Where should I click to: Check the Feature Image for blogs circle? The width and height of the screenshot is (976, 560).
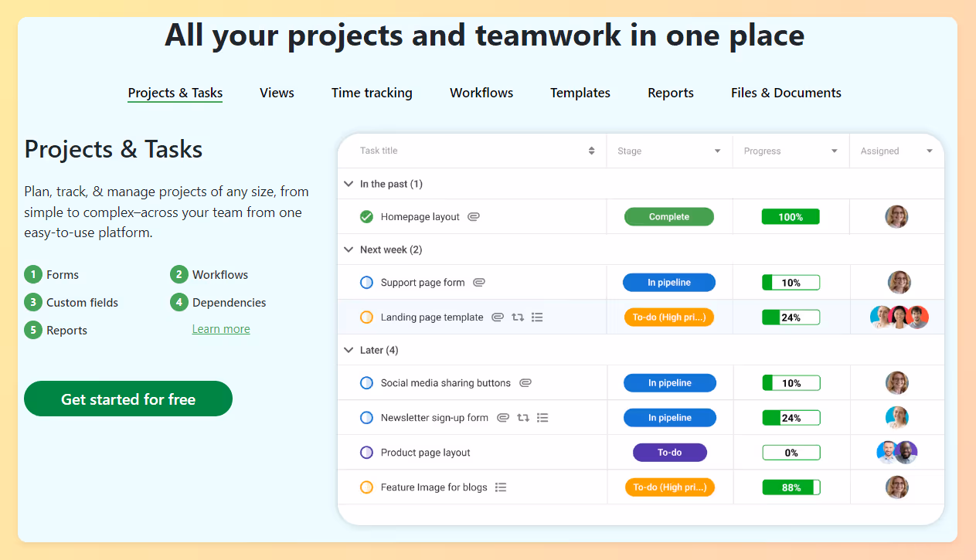[x=367, y=487]
